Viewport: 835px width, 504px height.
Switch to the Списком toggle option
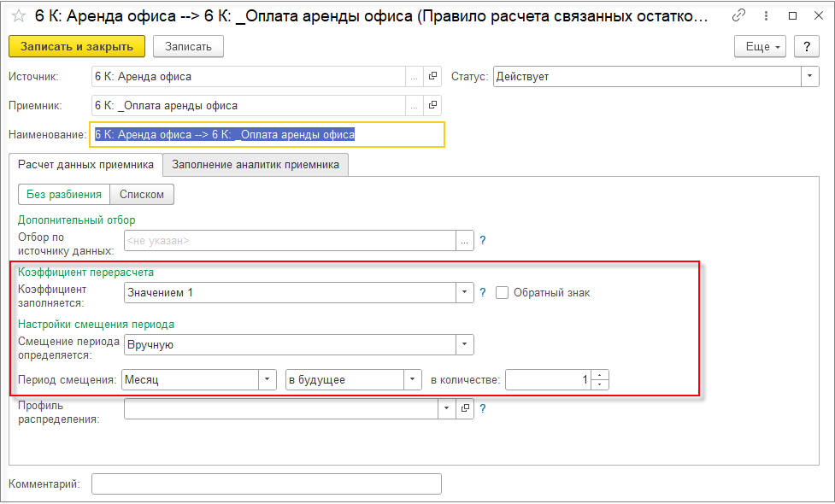point(142,194)
